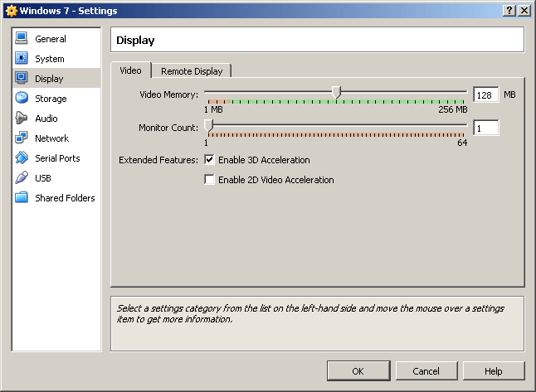Viewport: 536px width, 392px height.
Task: Click the 64 monitor maximum label
Action: click(x=462, y=143)
